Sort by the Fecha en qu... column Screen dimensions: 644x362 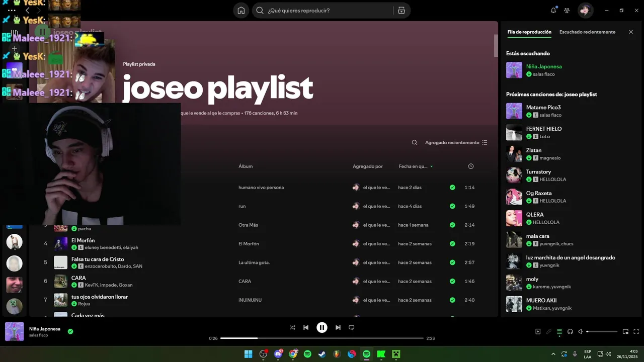[416, 166]
